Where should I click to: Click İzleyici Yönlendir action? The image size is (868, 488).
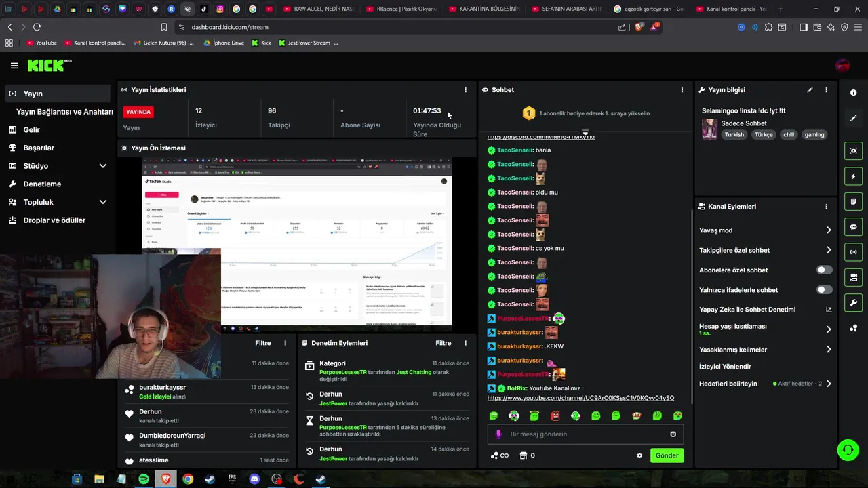tap(726, 367)
